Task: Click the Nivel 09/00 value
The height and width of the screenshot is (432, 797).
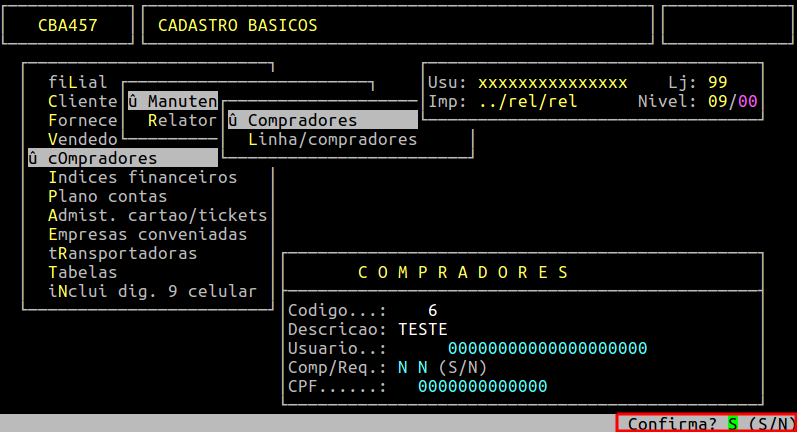Action: pos(732,101)
